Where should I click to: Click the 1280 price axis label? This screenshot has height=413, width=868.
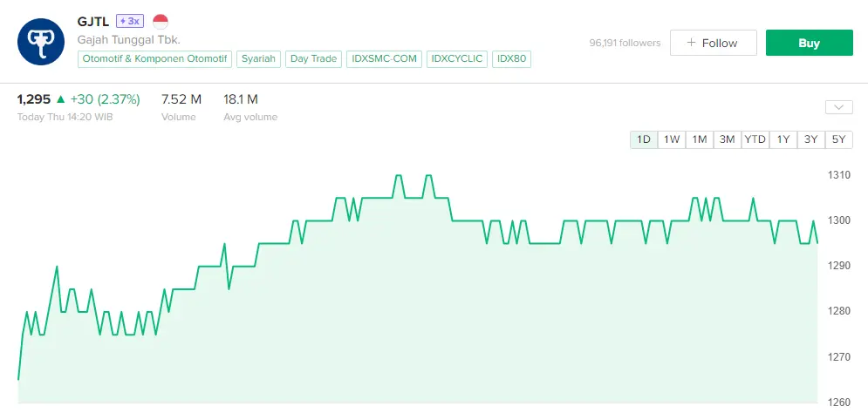pos(838,311)
